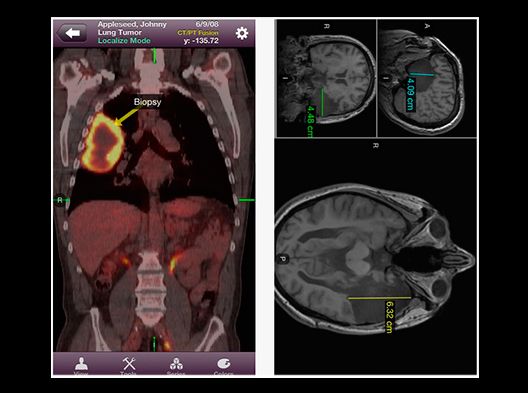Click the highlighted lung tumor region

point(102,143)
